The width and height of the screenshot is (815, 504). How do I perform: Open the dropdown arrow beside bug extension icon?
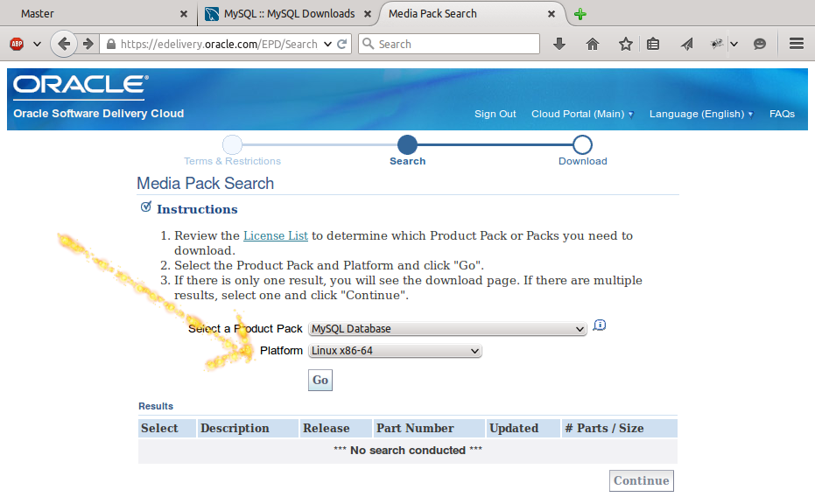click(734, 44)
